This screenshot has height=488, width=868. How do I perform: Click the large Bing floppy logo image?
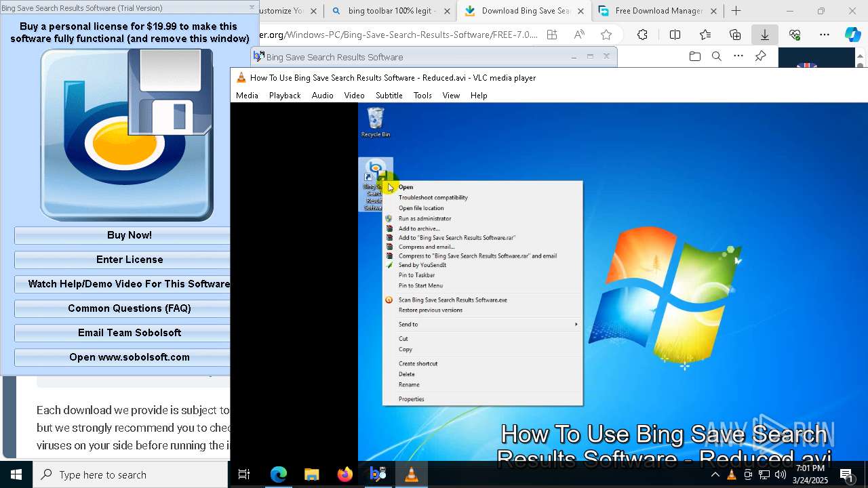pyautogui.click(x=127, y=135)
